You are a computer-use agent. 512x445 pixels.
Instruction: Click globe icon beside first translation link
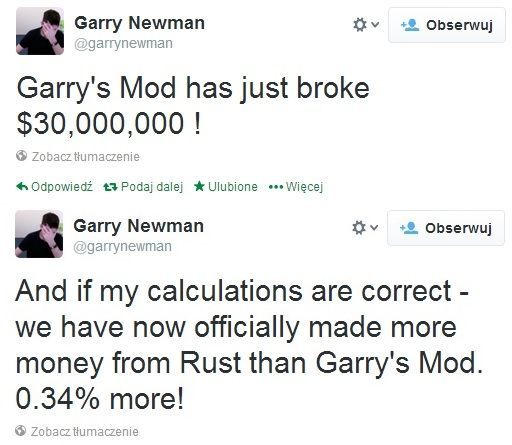click(21, 156)
